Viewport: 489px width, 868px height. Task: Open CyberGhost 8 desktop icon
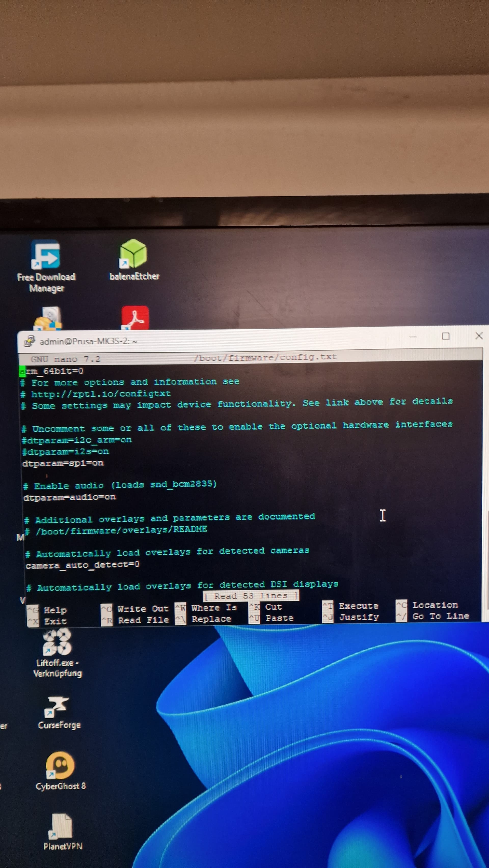pyautogui.click(x=60, y=766)
